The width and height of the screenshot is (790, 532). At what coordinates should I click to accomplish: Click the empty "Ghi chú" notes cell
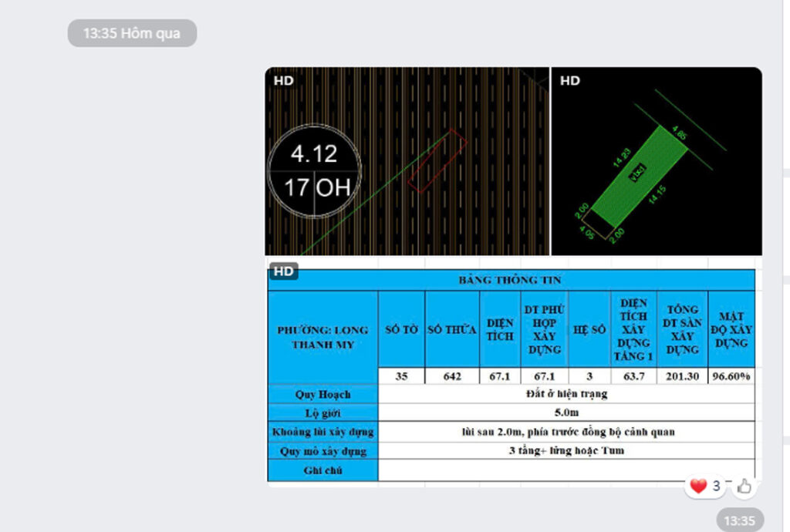click(565, 470)
